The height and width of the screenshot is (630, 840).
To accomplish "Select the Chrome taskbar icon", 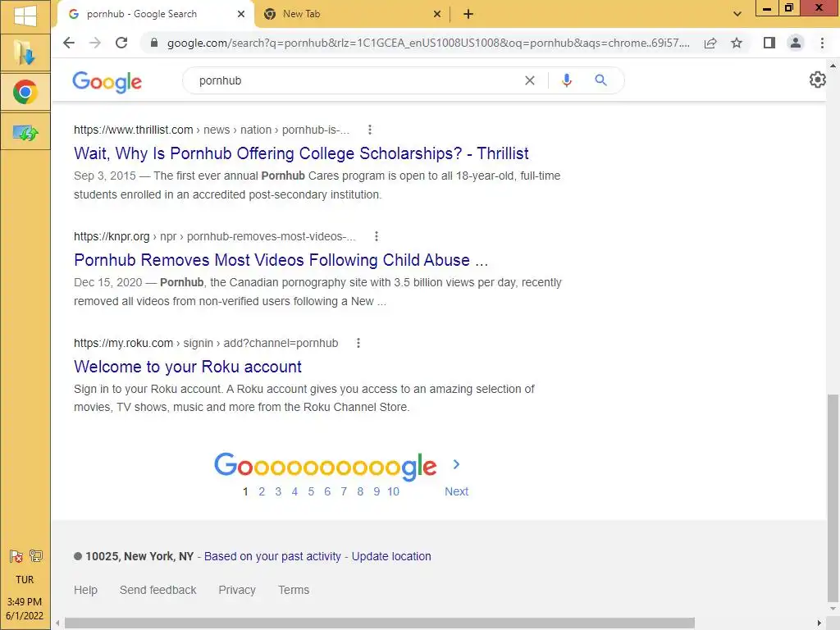I will click(25, 92).
